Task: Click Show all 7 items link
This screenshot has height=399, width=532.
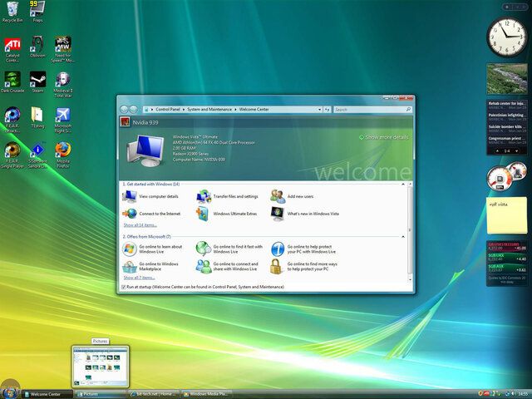Action: pyautogui.click(x=139, y=278)
